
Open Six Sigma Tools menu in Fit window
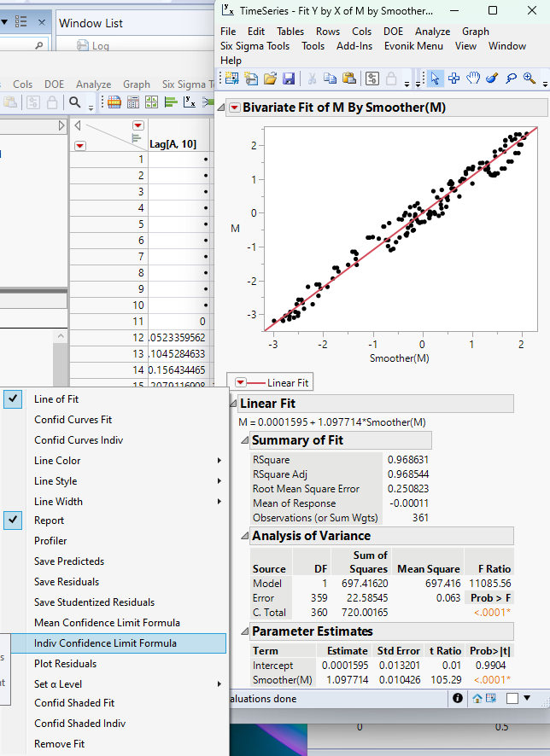[x=255, y=46]
